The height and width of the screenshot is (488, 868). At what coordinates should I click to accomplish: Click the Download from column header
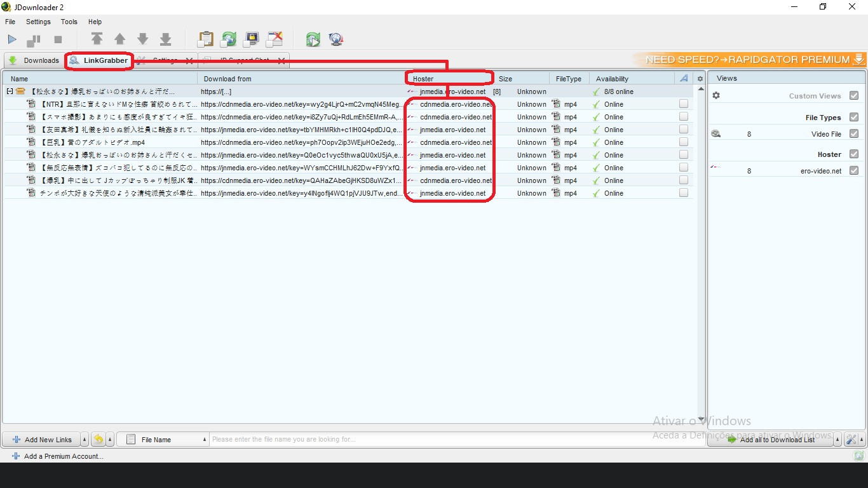coord(302,79)
